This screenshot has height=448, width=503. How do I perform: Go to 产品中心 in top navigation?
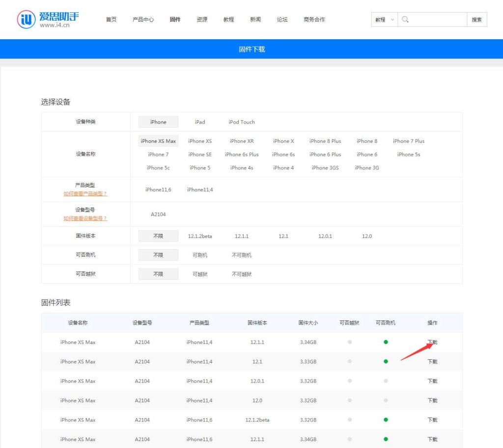point(143,20)
